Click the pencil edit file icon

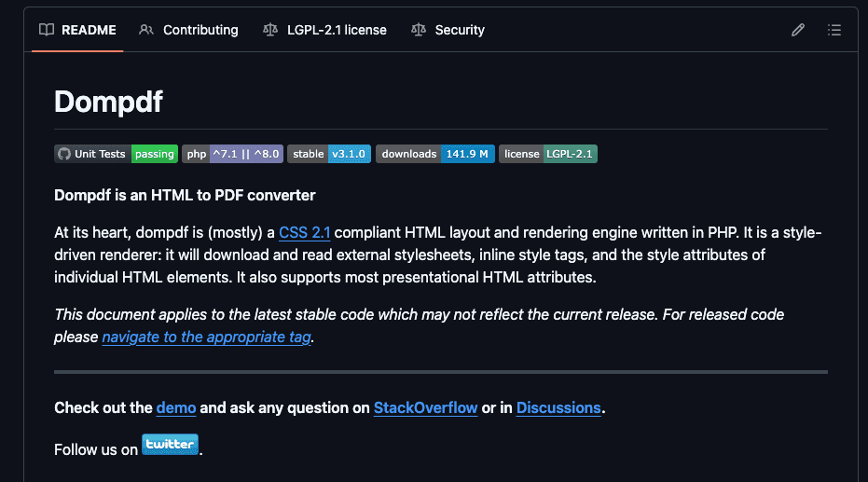pyautogui.click(x=798, y=30)
